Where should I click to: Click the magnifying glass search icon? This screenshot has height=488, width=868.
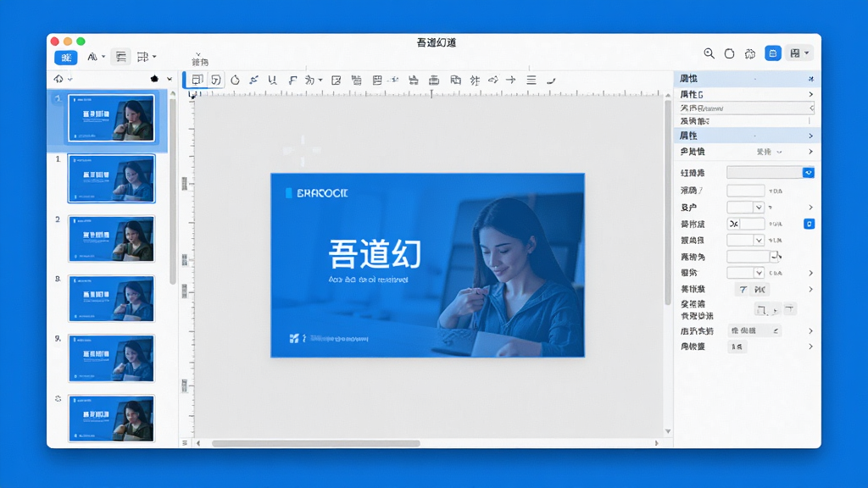pyautogui.click(x=709, y=53)
